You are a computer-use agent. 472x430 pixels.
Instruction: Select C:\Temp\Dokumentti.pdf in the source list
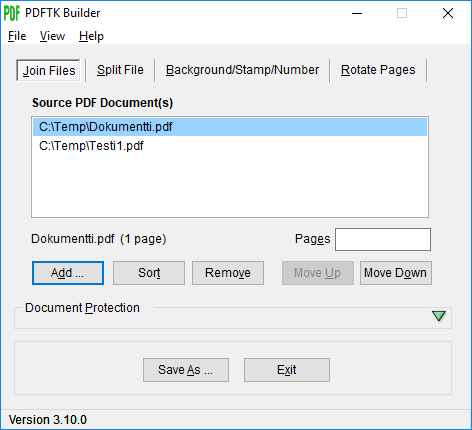[230, 127]
